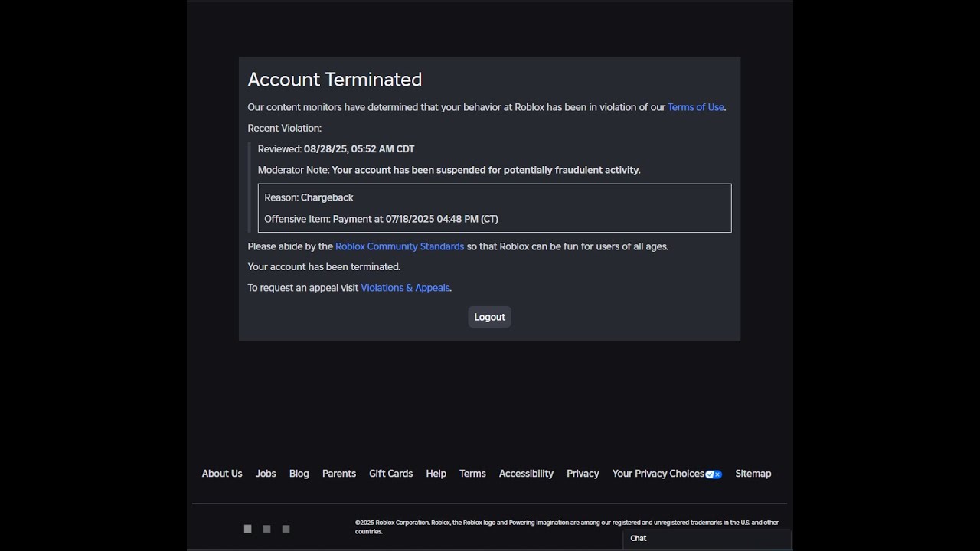Click the first square footer icon
The image size is (980, 551).
click(x=247, y=529)
